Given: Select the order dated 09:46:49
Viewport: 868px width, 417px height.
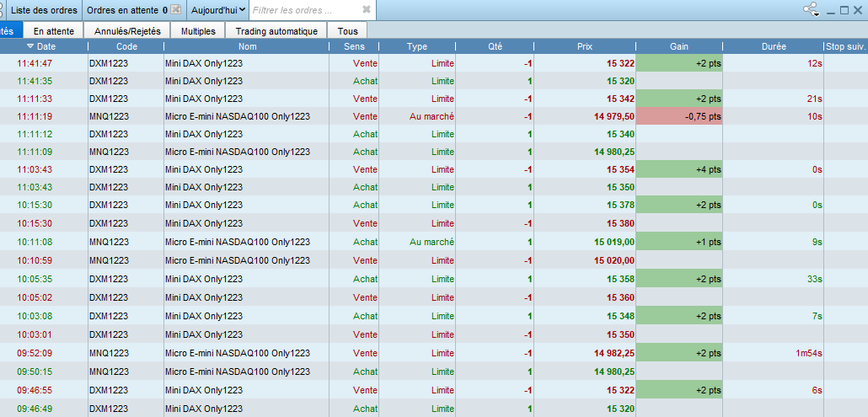Looking at the screenshot, I should point(434,408).
